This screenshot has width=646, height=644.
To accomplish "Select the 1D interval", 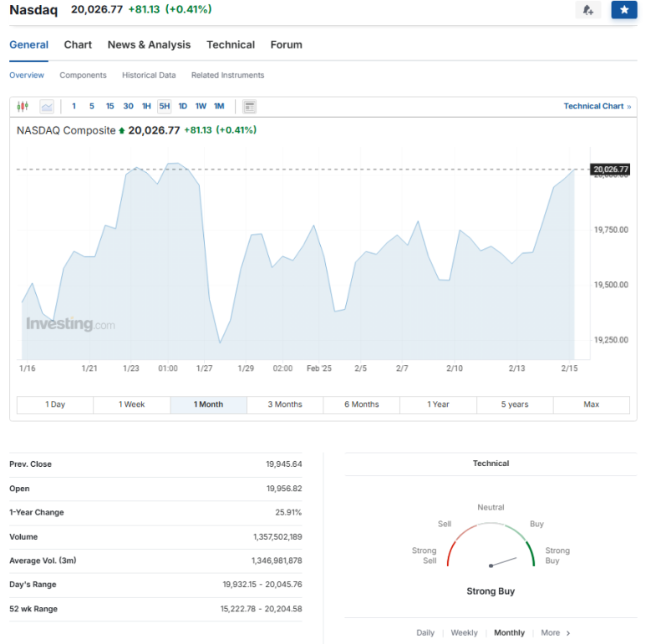I will coord(182,106).
